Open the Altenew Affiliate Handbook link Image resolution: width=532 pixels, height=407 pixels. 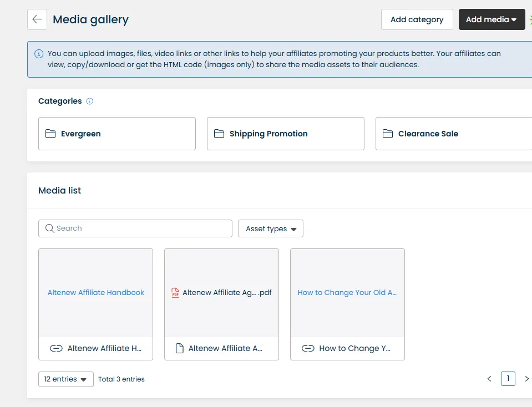pos(95,292)
